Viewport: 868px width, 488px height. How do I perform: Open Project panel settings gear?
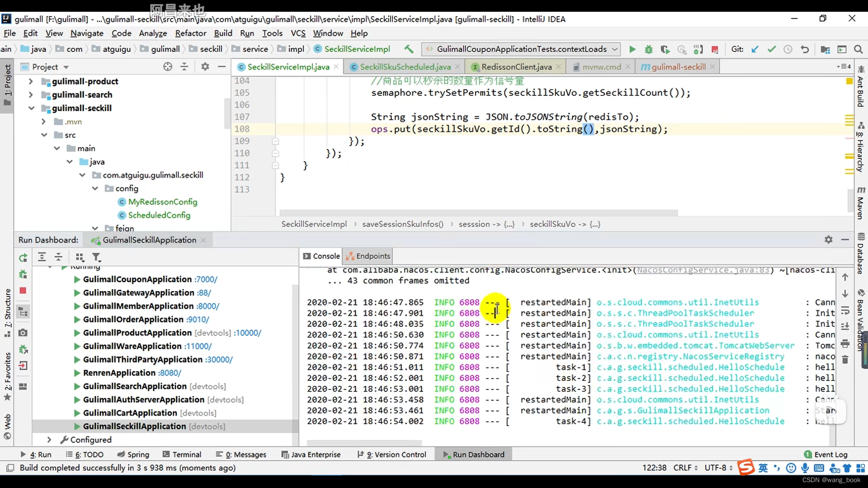click(x=205, y=67)
